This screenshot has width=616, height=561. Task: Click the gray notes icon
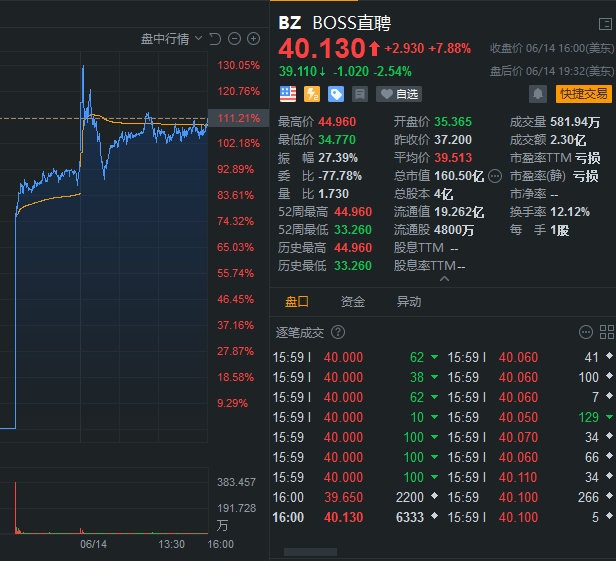(x=360, y=94)
